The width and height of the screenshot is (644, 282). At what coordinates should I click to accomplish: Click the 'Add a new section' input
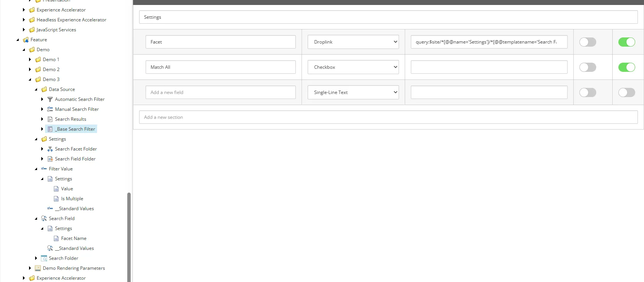pos(388,117)
